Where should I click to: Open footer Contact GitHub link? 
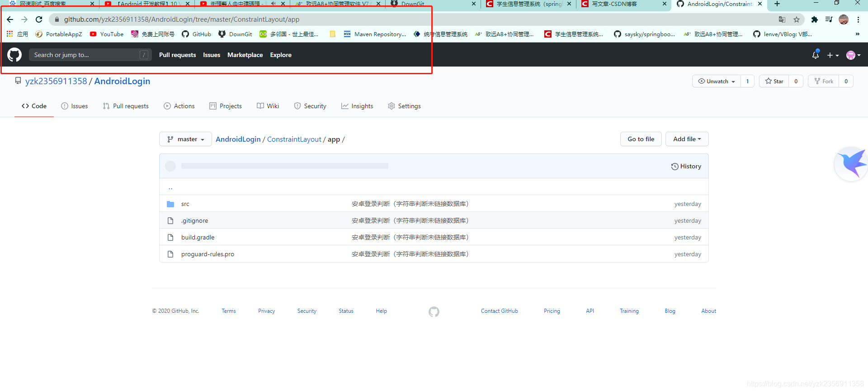coord(500,311)
